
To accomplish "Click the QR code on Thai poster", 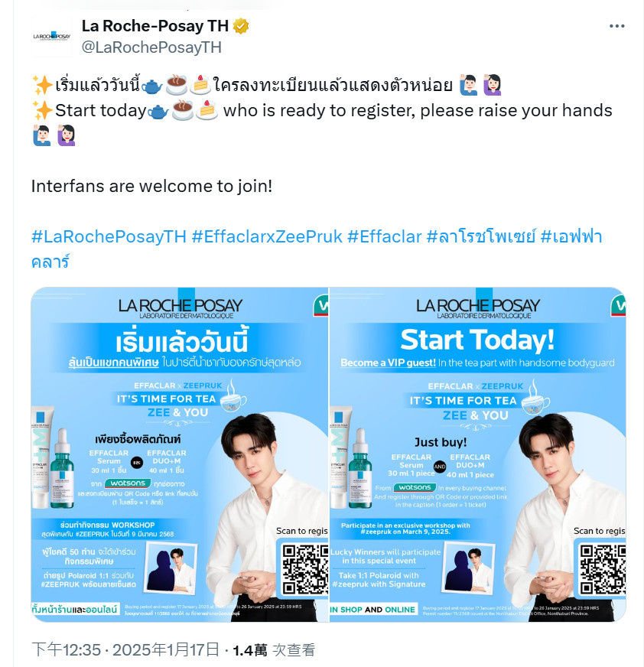I will point(305,569).
